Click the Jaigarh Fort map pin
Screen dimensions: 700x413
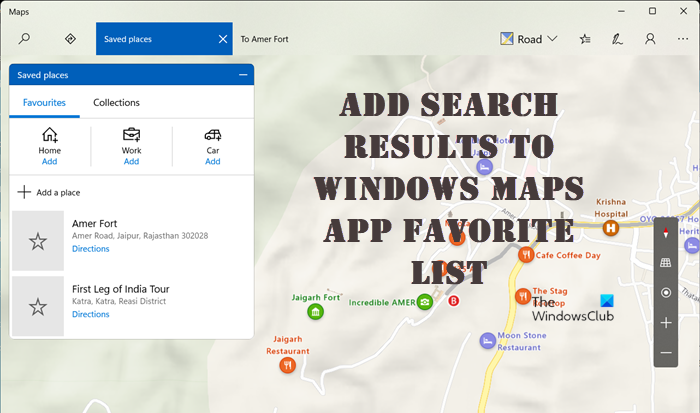click(x=316, y=312)
